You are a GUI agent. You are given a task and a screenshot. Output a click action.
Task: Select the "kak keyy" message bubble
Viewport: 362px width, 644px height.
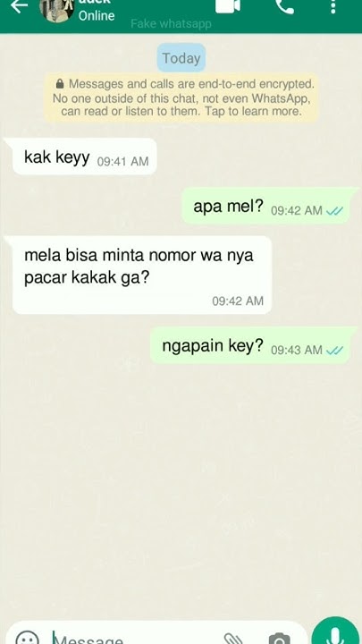(84, 157)
